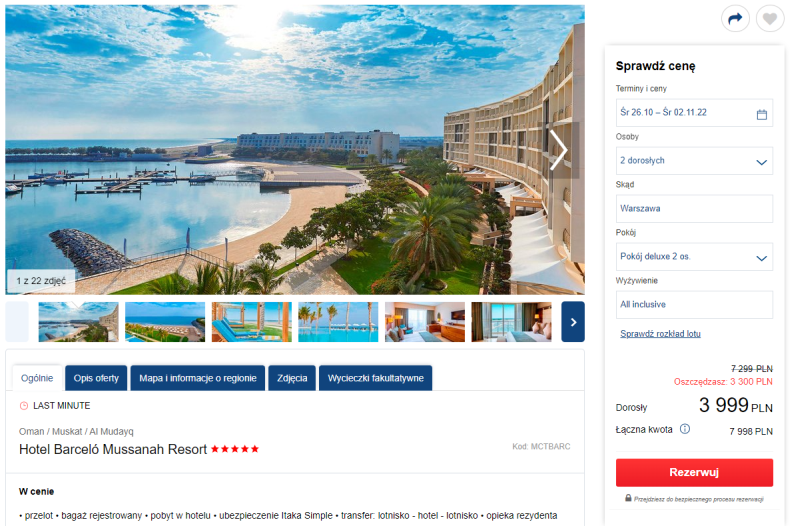This screenshot has width=790, height=526.
Task: Open the Pokój deluxe 2 os. dropdown
Action: [x=694, y=257]
